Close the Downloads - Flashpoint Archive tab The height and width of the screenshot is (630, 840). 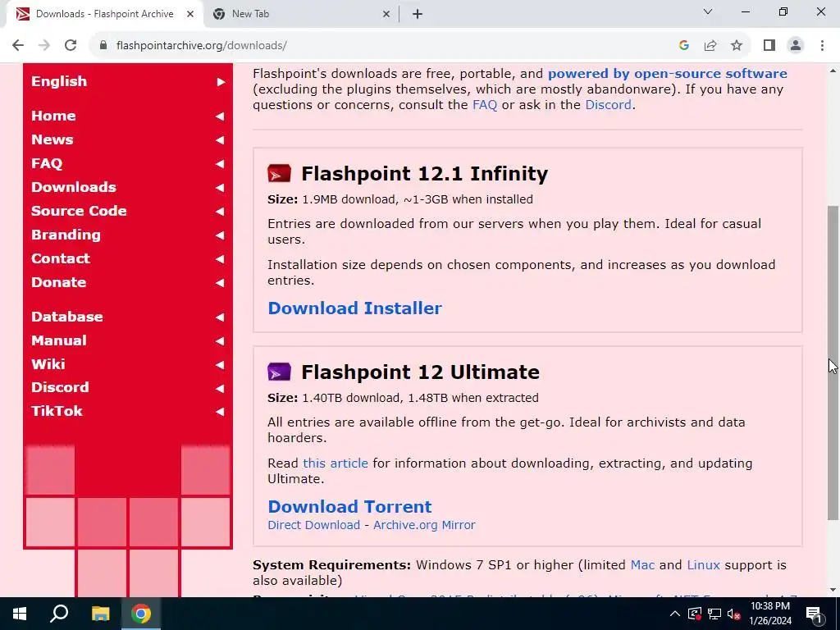tap(190, 15)
